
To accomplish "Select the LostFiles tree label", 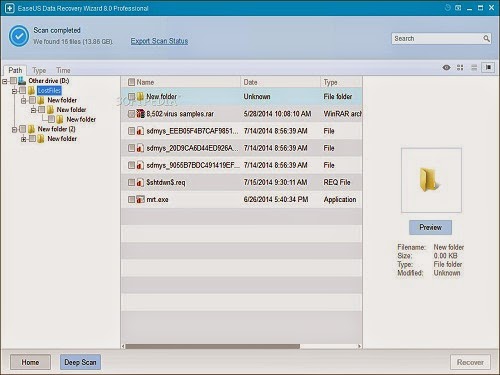I will [49, 90].
